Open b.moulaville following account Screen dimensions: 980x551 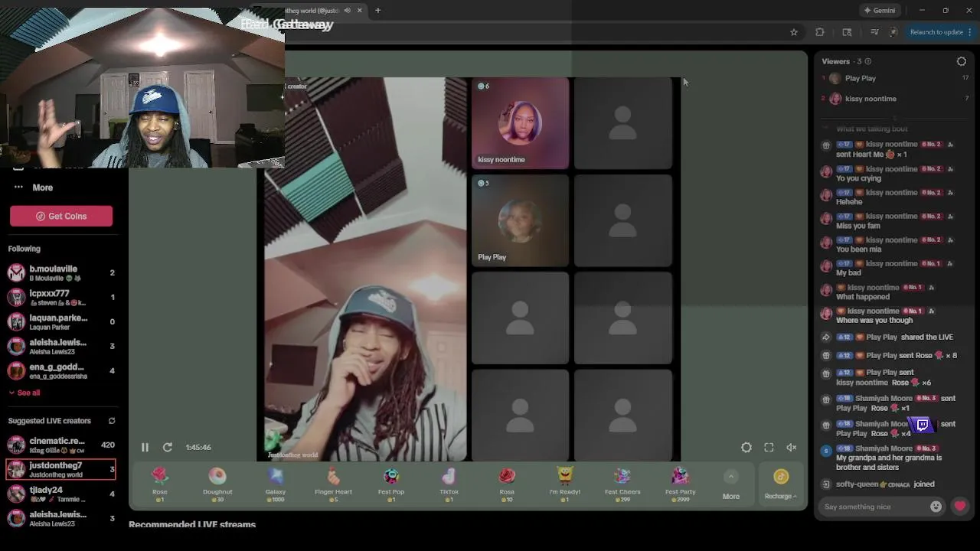61,273
